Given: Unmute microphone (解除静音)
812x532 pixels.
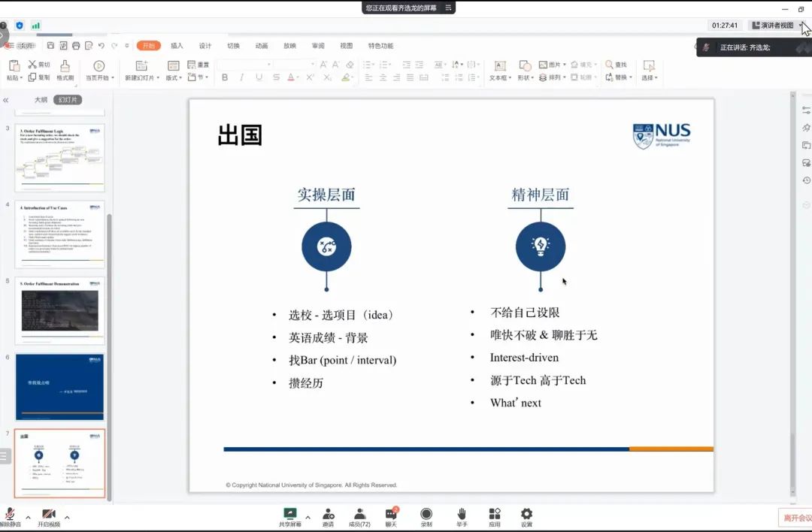Looking at the screenshot, I should (11, 515).
